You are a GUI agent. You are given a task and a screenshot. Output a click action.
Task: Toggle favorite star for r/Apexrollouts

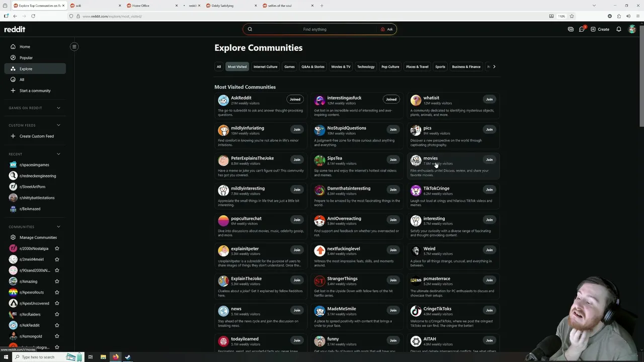[x=57, y=292]
